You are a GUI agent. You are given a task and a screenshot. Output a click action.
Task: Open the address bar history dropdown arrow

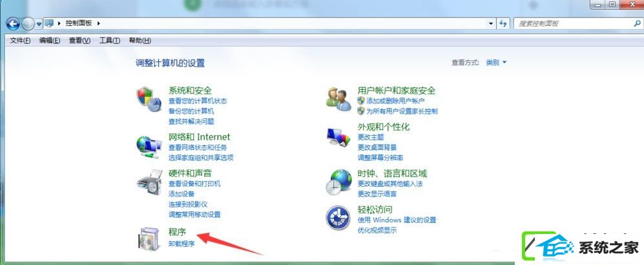[491, 24]
